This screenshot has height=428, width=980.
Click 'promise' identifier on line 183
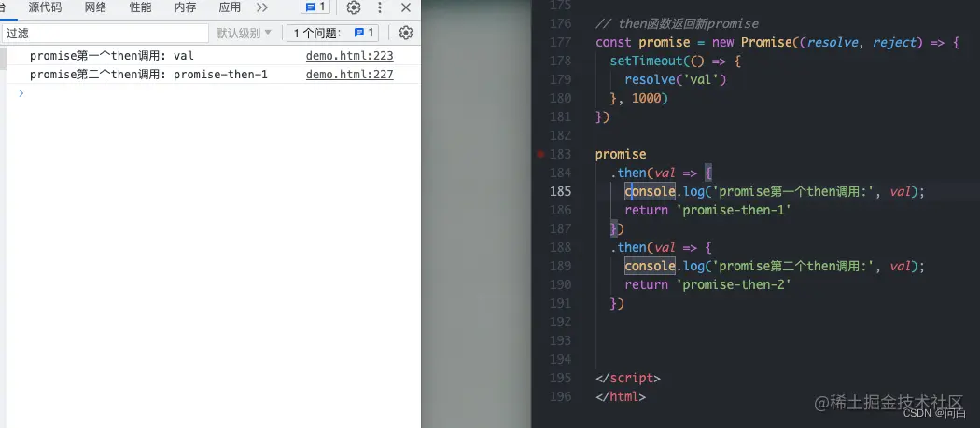click(x=621, y=155)
